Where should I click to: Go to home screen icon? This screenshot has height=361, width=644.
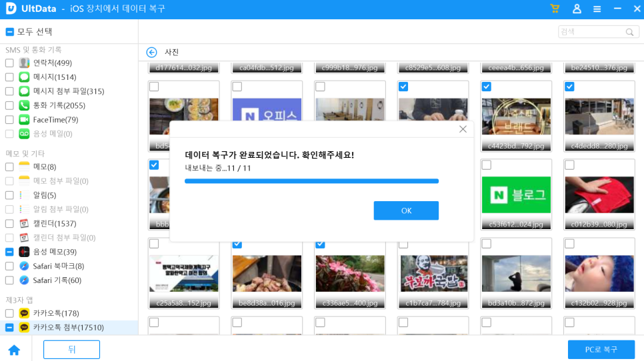pos(15,350)
